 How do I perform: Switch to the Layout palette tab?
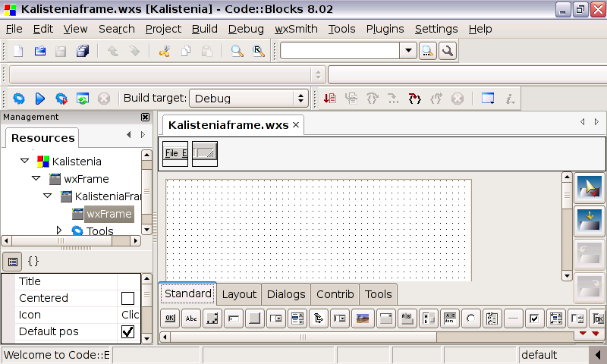pos(239,294)
